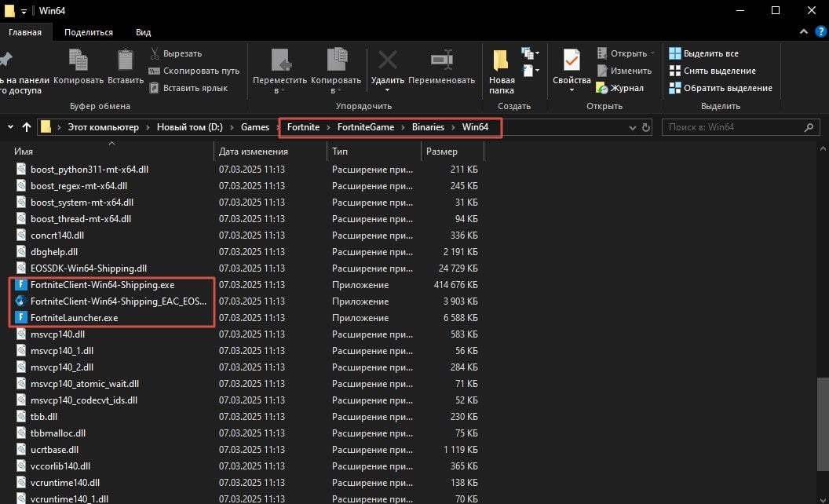Select msvcp140_atomic_wait.dll
Image resolution: width=829 pixels, height=504 pixels.
(85, 383)
